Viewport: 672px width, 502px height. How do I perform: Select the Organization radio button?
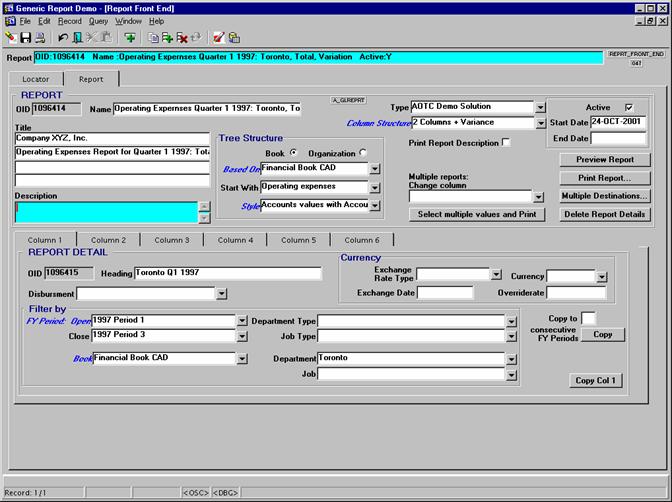point(363,153)
